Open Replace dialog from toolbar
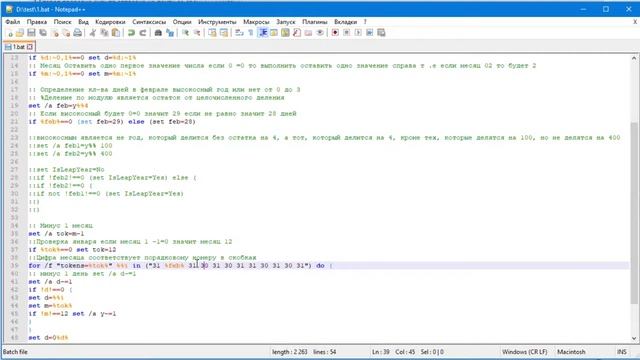Image resolution: width=640 pixels, height=360 pixels. pos(170,33)
